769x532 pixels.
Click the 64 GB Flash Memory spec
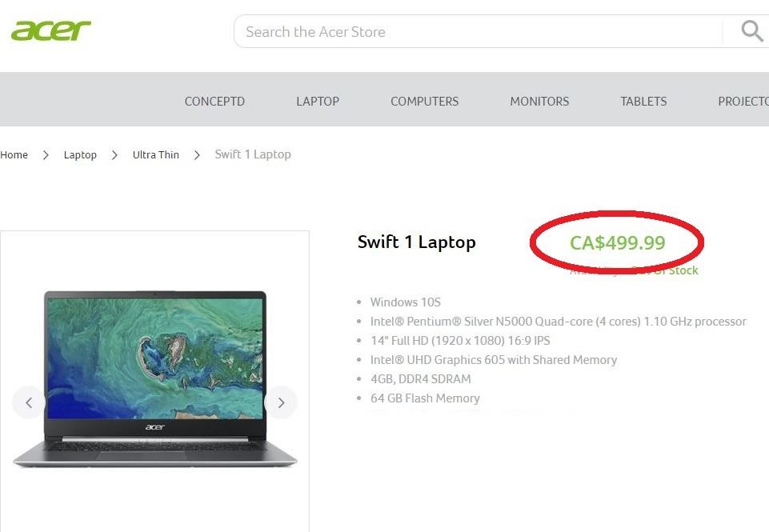coord(425,398)
